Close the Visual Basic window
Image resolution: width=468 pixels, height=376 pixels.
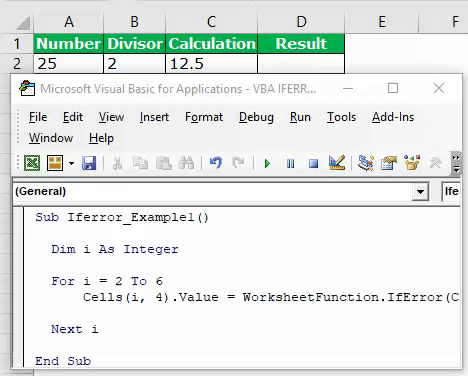[x=439, y=88]
